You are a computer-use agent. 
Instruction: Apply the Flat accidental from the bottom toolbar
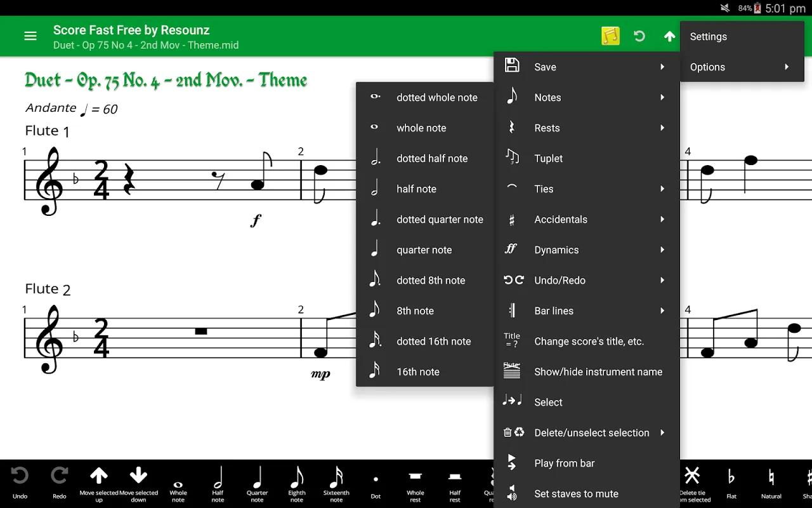pyautogui.click(x=731, y=484)
